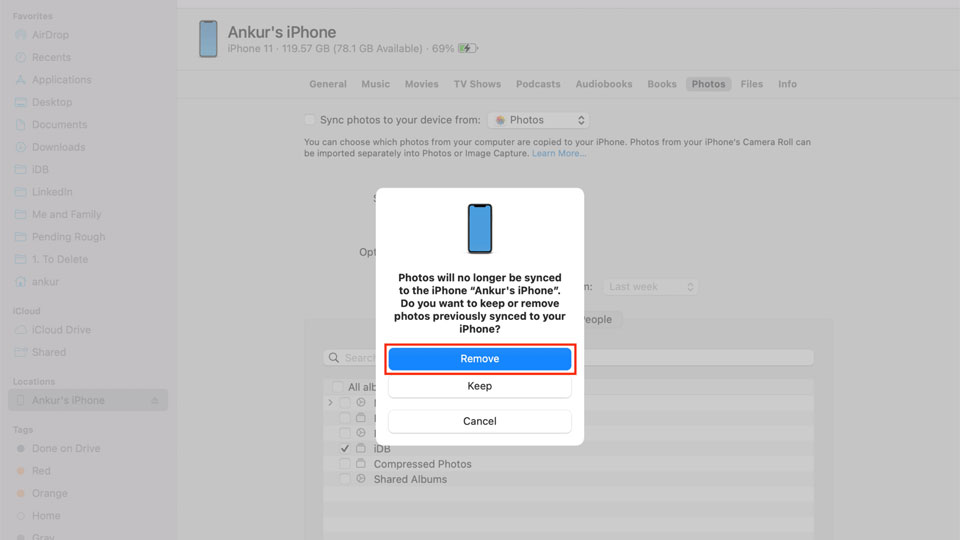The width and height of the screenshot is (960, 540).
Task: Open Applications folder in the sidebar
Action: [61, 80]
